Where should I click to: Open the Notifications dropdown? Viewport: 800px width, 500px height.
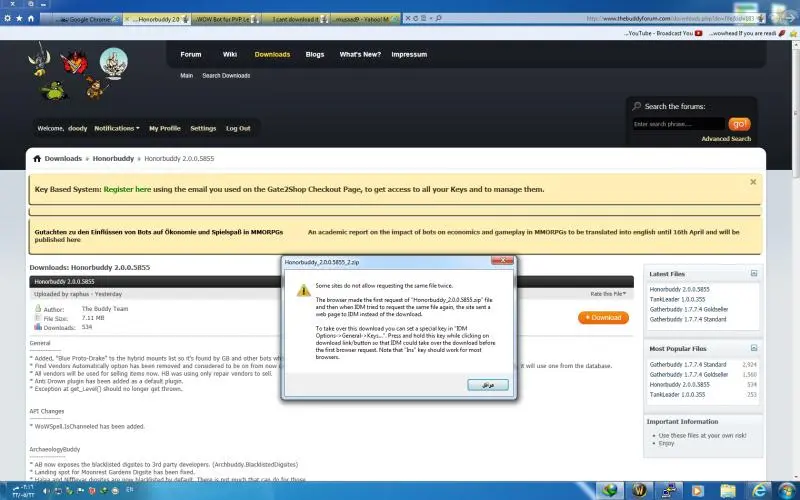(x=117, y=129)
